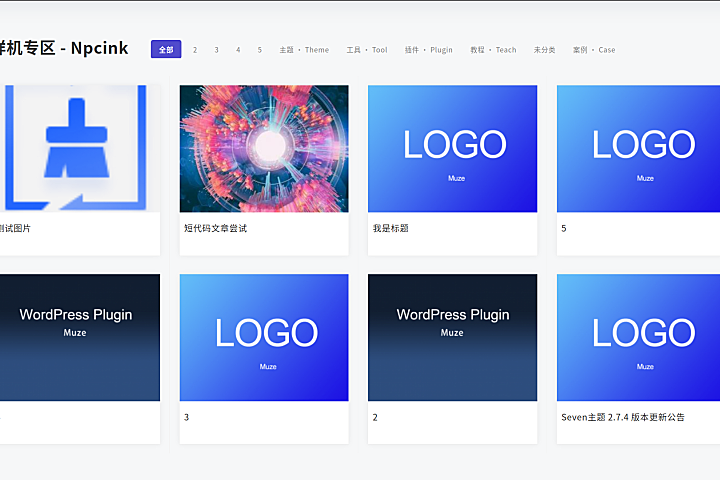Open category tab 5 in the filter bar
Screen dimensions: 720x480
259,49
